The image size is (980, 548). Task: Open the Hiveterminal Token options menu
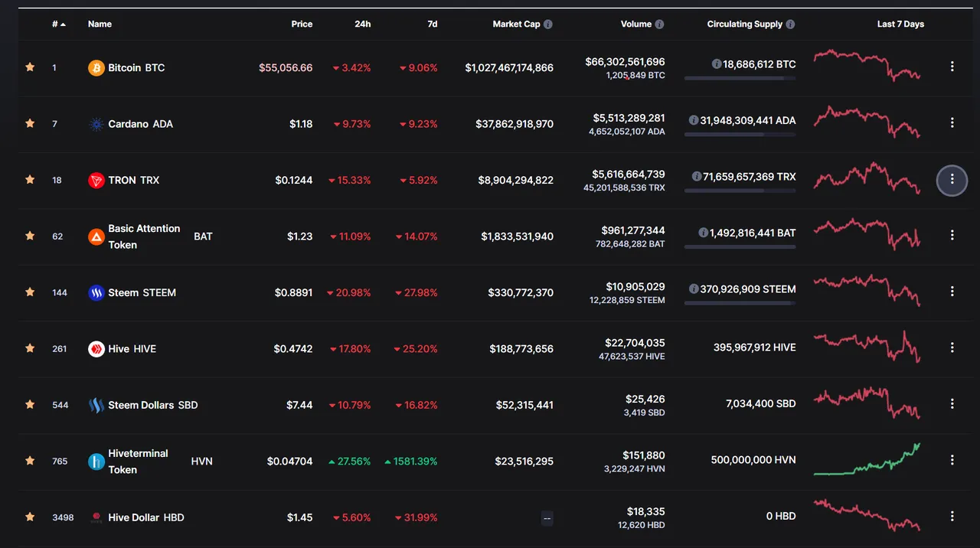point(952,460)
